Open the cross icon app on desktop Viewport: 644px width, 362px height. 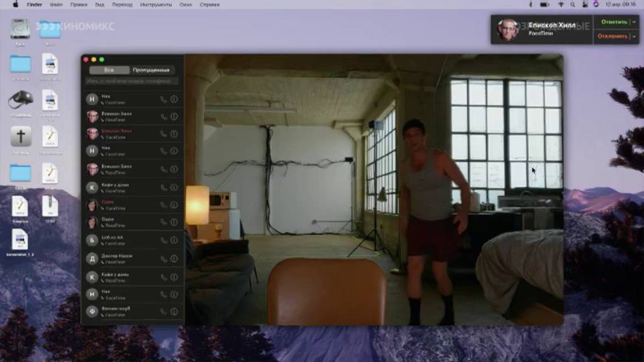click(21, 136)
